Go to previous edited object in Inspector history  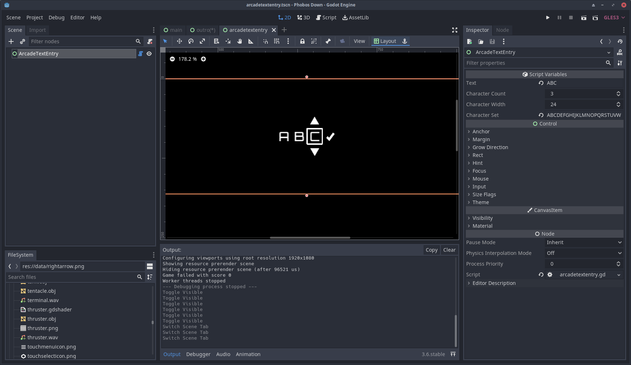click(x=601, y=41)
